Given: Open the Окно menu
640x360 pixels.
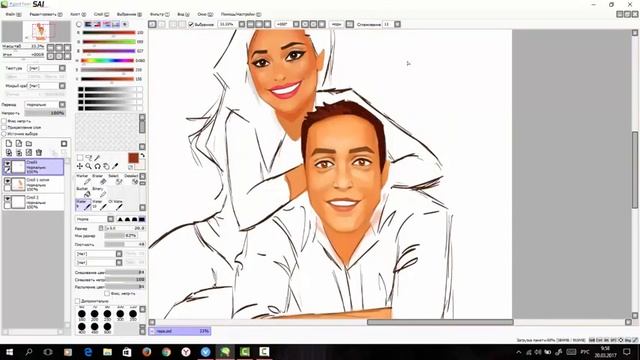Looking at the screenshot, I should [205, 14].
